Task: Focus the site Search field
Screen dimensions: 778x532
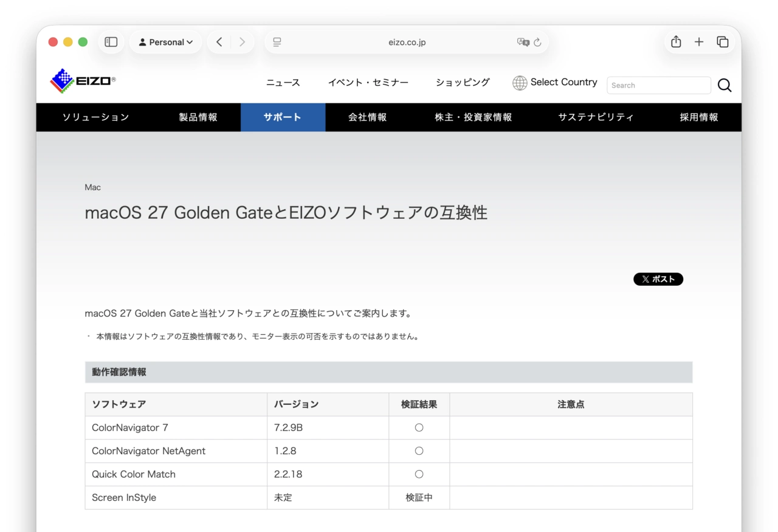Action: click(x=659, y=85)
